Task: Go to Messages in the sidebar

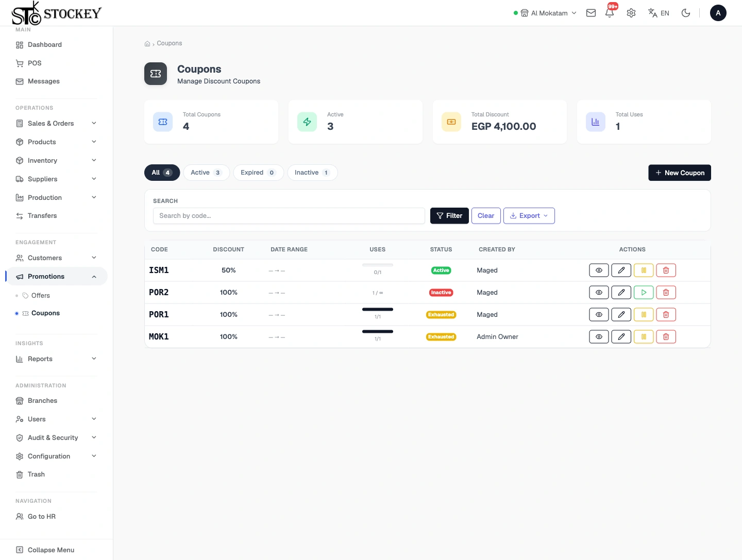Action: coord(56,81)
